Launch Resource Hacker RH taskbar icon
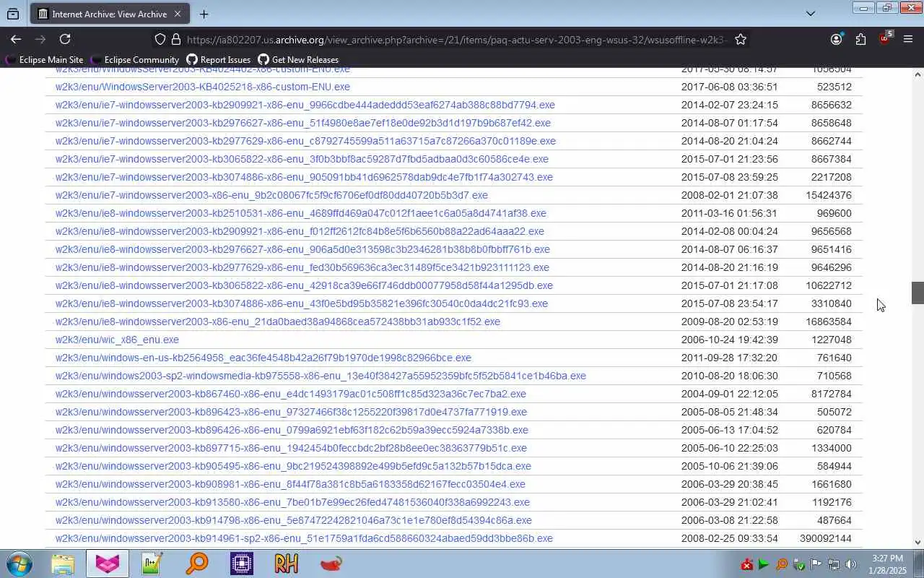This screenshot has height=578, width=924. click(x=287, y=564)
